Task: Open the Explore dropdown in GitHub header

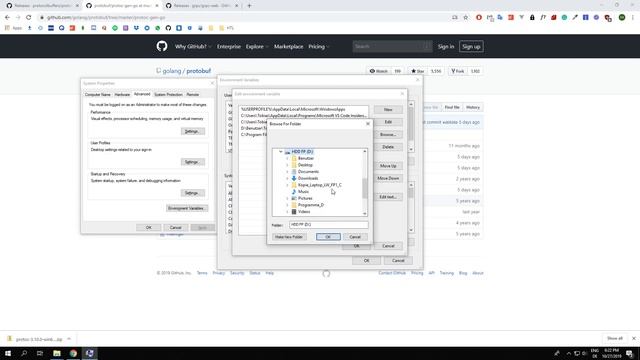Action: coord(257,47)
